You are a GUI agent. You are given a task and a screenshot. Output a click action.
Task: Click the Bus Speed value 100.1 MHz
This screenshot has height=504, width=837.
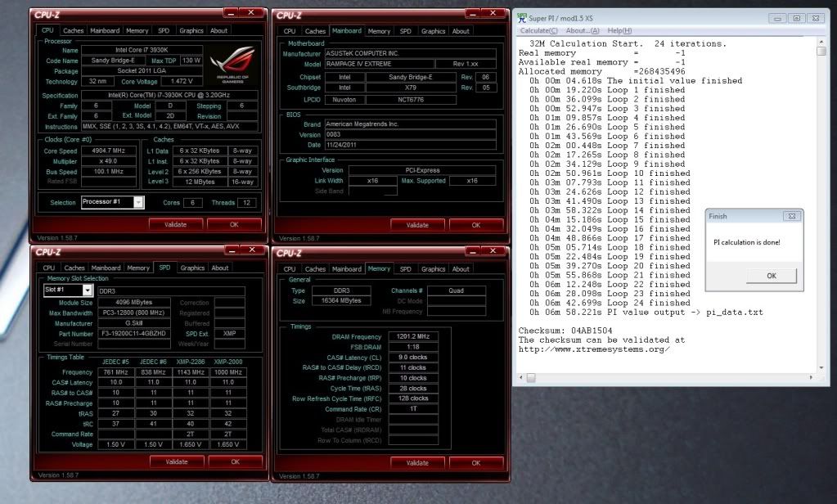coord(108,171)
